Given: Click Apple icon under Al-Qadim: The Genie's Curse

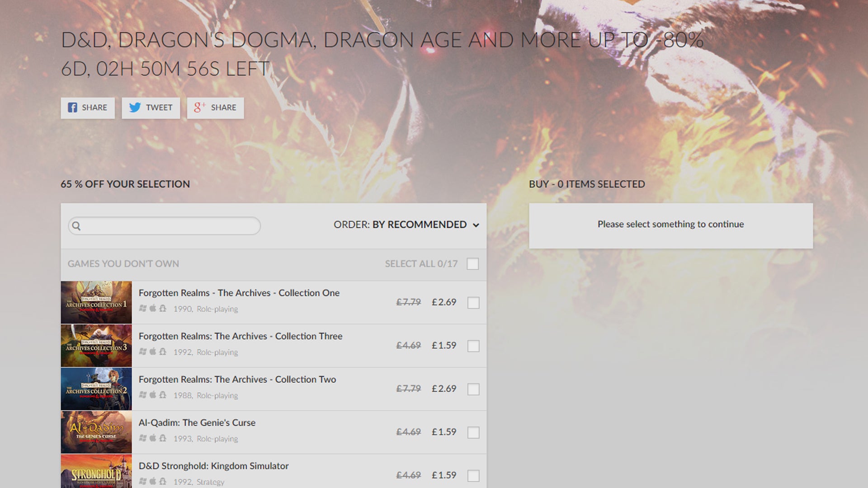Looking at the screenshot, I should coord(153,438).
